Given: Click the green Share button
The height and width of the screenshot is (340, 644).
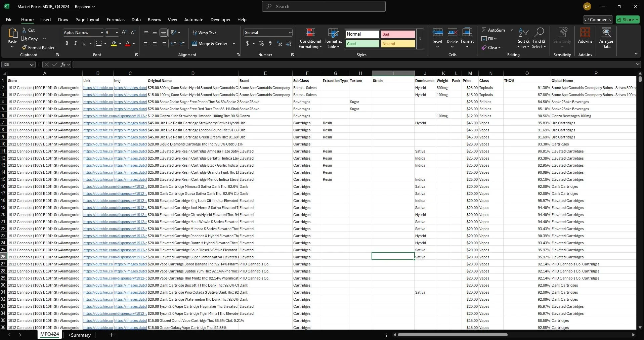Looking at the screenshot, I should [628, 19].
